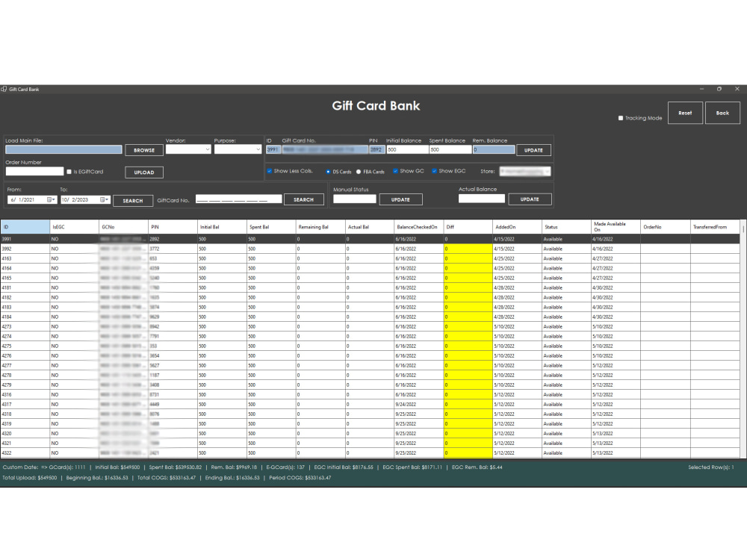Click PIN cell 3772 in row 3992

pos(173,249)
